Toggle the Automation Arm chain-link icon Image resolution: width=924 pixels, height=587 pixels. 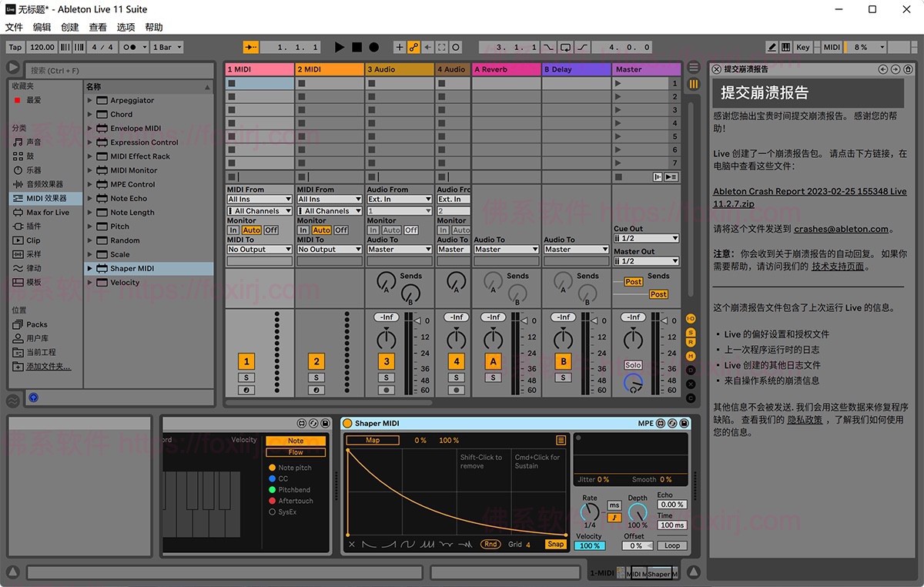[413, 47]
